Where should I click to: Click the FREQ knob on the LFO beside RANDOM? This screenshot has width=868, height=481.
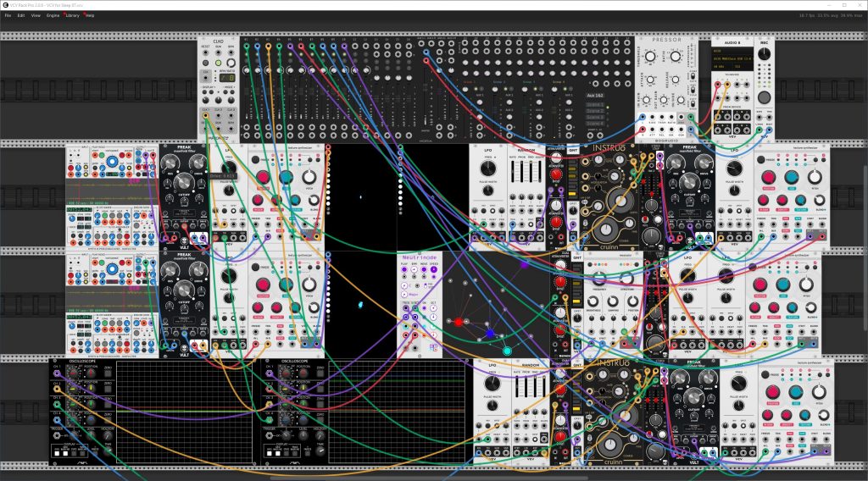(487, 168)
